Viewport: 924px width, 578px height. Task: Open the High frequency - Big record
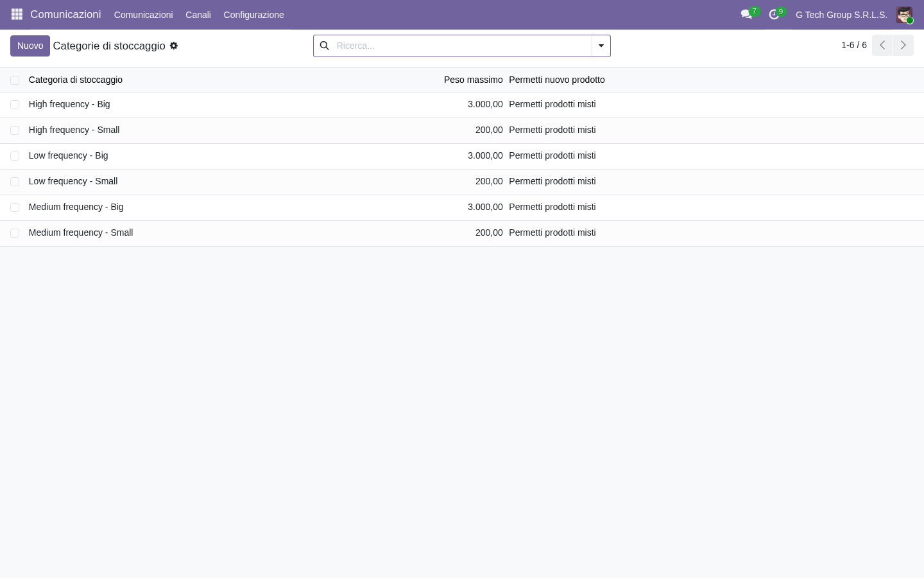click(x=69, y=104)
